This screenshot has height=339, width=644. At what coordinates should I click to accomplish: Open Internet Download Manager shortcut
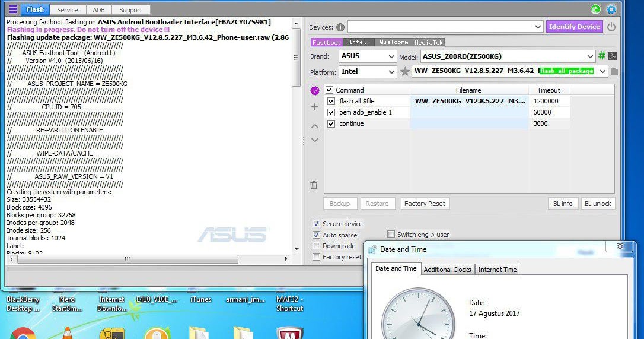(x=111, y=303)
